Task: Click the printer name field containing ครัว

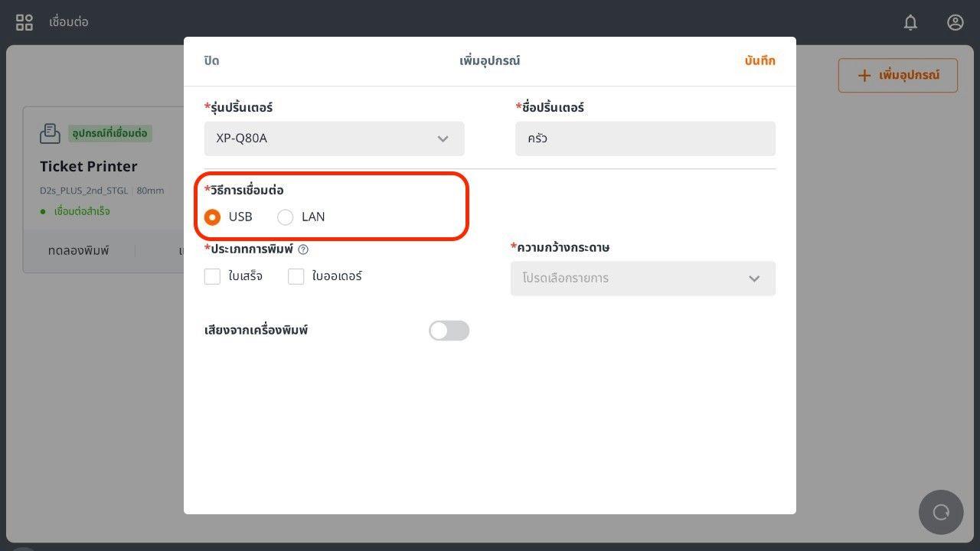Action: pyautogui.click(x=645, y=139)
